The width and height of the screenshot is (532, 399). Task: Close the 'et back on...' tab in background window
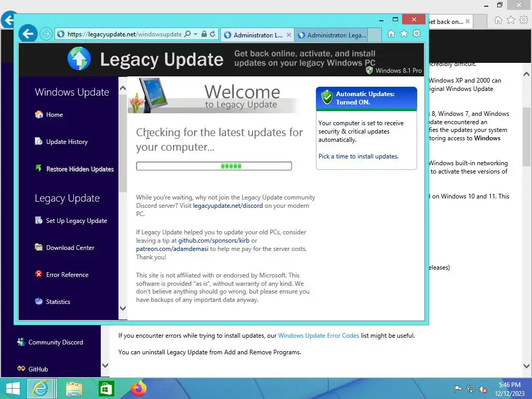coord(468,21)
